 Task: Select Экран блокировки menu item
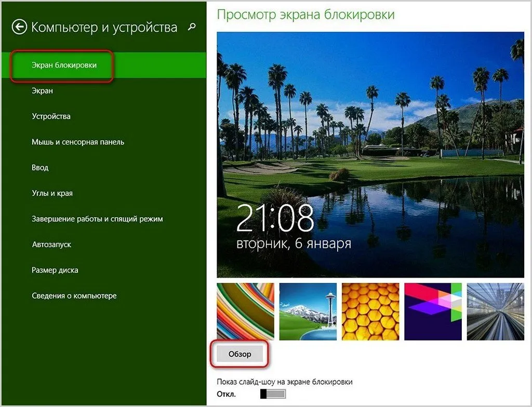[104, 65]
